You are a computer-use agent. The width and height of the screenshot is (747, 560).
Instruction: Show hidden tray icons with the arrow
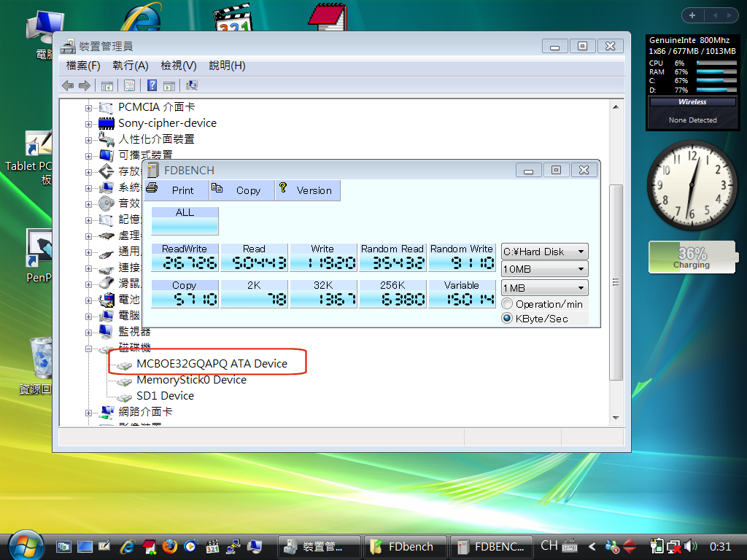592,546
